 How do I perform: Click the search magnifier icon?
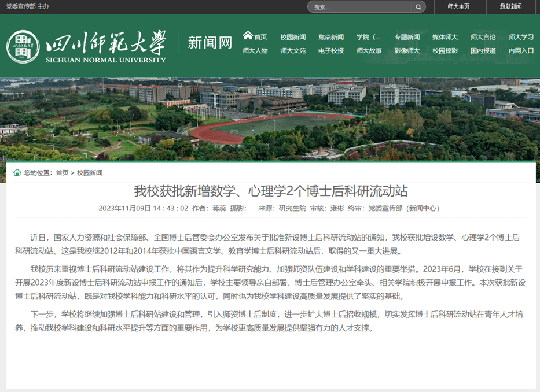418,7
